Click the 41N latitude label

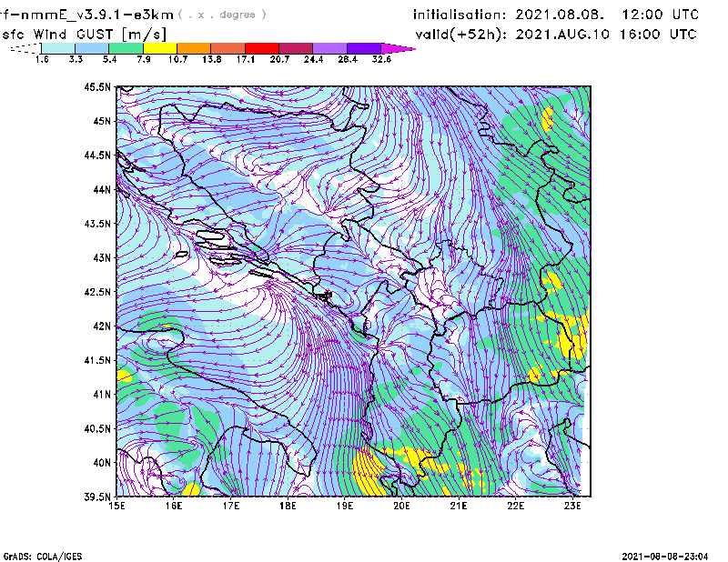102,394
